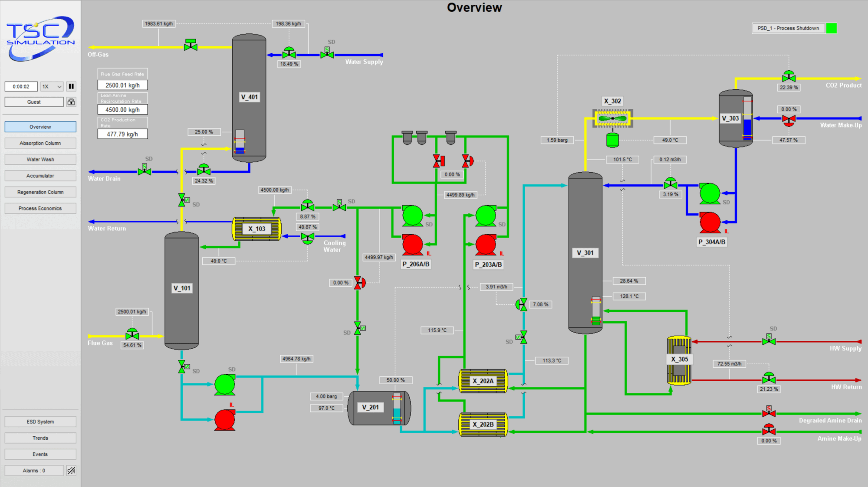Select the Water Drain shutdown valve
This screenshot has width=868, height=487.
145,170
